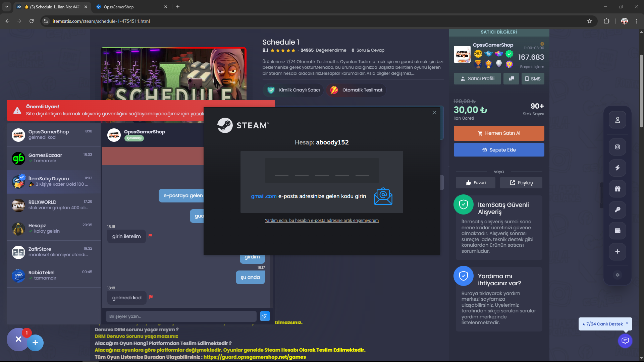
Task: Click the Steam code entry field
Action: [x=322, y=170]
